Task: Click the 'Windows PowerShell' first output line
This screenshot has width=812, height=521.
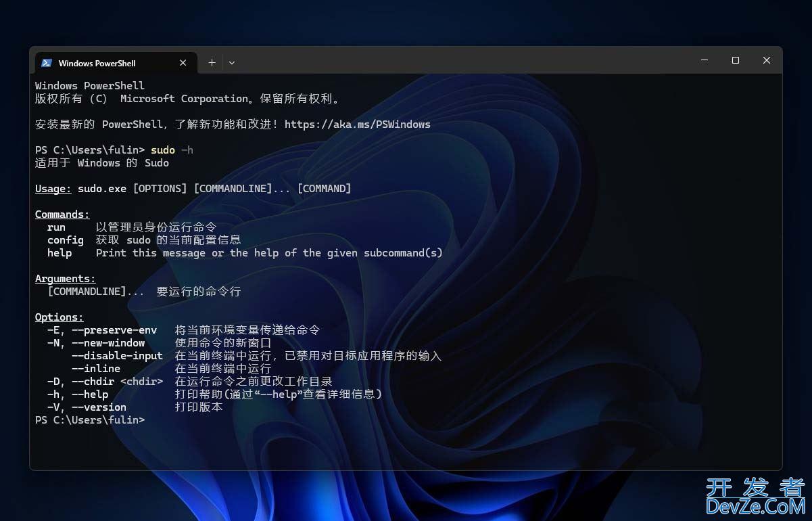Action: (x=90, y=86)
